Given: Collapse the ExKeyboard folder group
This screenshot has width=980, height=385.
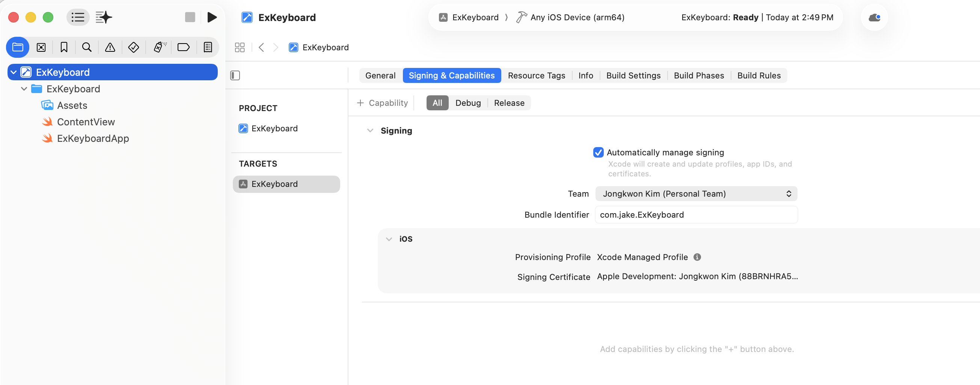Looking at the screenshot, I should pyautogui.click(x=24, y=89).
